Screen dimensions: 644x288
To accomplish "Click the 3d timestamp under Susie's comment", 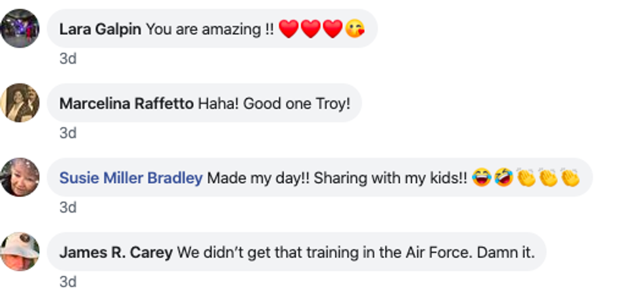I will coord(68,208).
